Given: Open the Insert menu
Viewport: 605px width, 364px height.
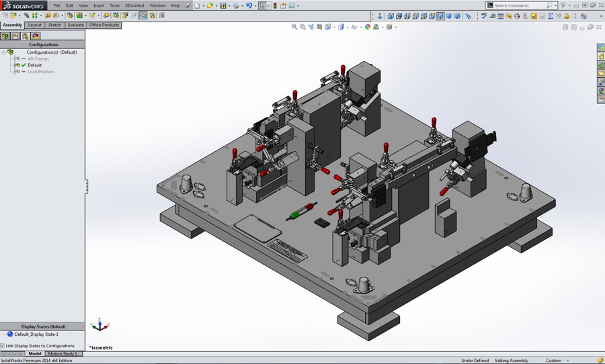Looking at the screenshot, I should [x=99, y=5].
